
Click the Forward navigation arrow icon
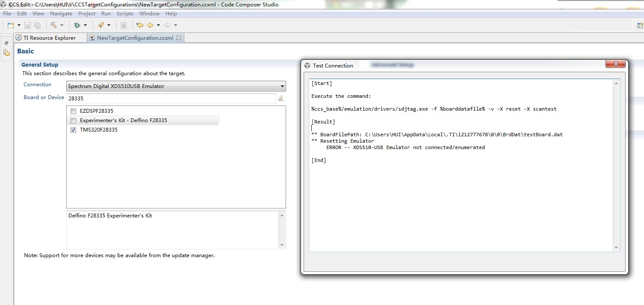(x=167, y=26)
